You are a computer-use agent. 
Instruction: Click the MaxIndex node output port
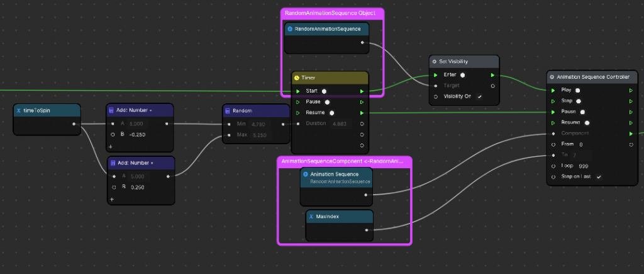367,230
